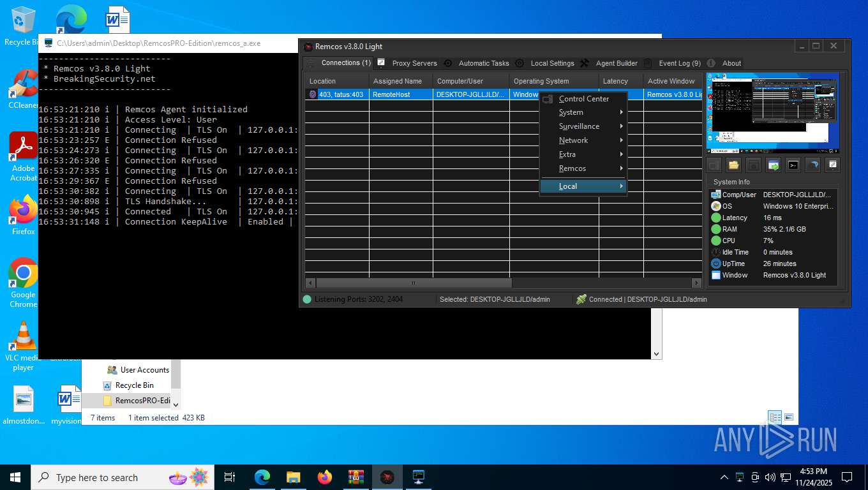Click the blue swoosh icon in Remcos toolbar
This screenshot has height=490, width=868.
tap(812, 165)
